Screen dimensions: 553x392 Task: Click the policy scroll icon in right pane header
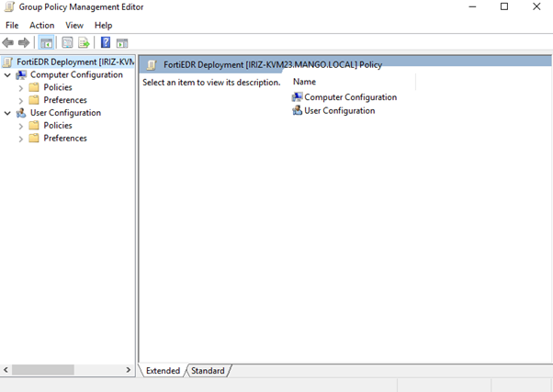point(152,65)
